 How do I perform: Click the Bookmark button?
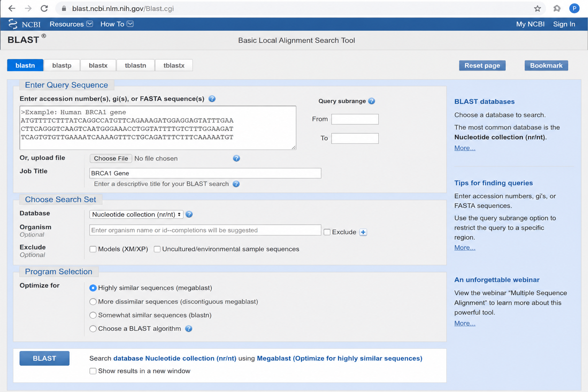point(546,65)
